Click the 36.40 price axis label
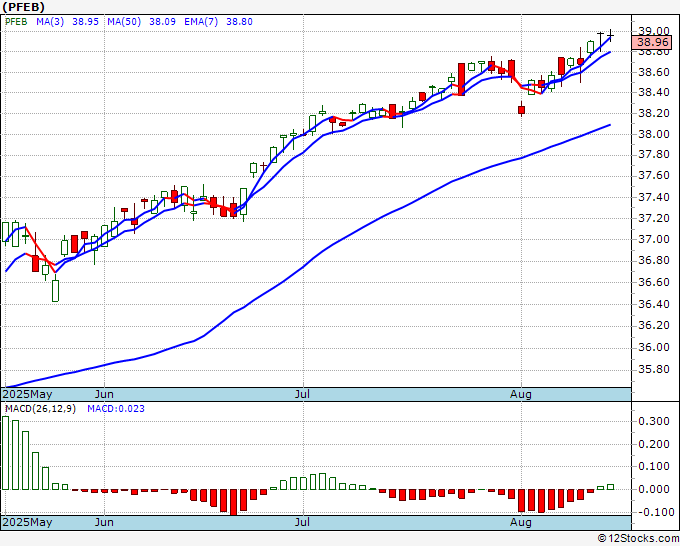This screenshot has width=680, height=546. (x=654, y=304)
